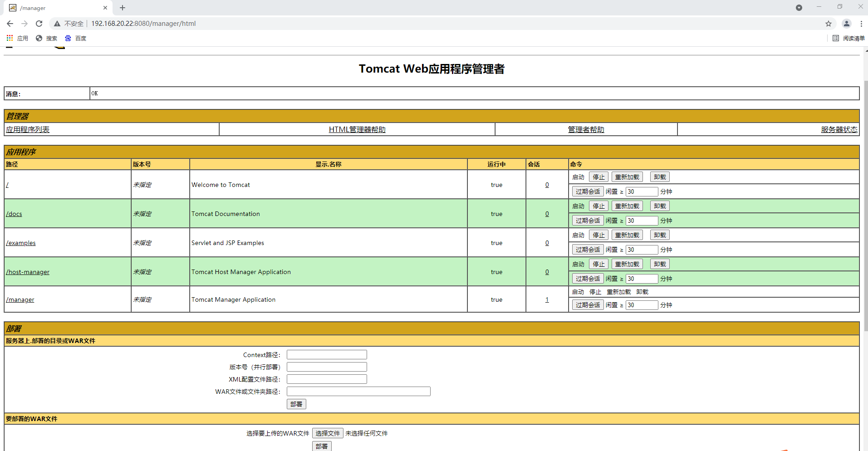Select the /manager browser tab
Image resolution: width=868 pixels, height=451 pixels.
58,8
